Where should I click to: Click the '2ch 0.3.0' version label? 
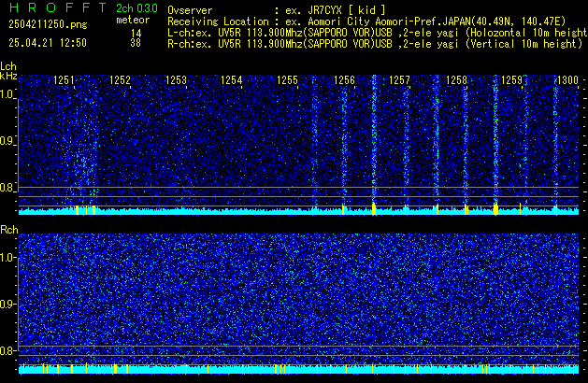[136, 7]
